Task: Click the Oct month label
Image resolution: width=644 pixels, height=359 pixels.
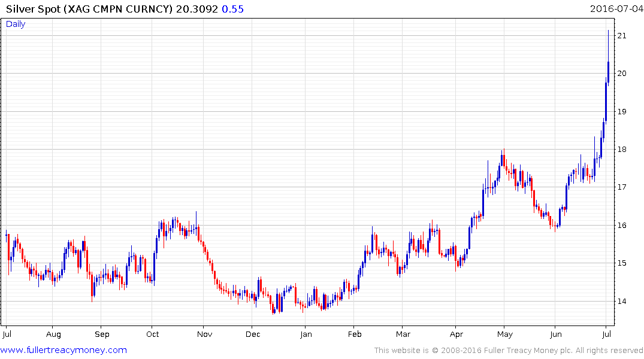Action: pos(152,334)
